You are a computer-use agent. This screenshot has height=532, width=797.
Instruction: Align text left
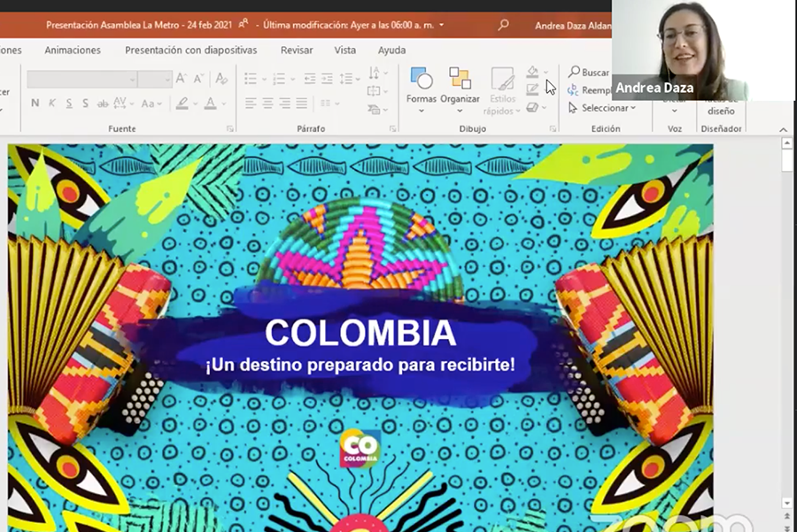[250, 104]
